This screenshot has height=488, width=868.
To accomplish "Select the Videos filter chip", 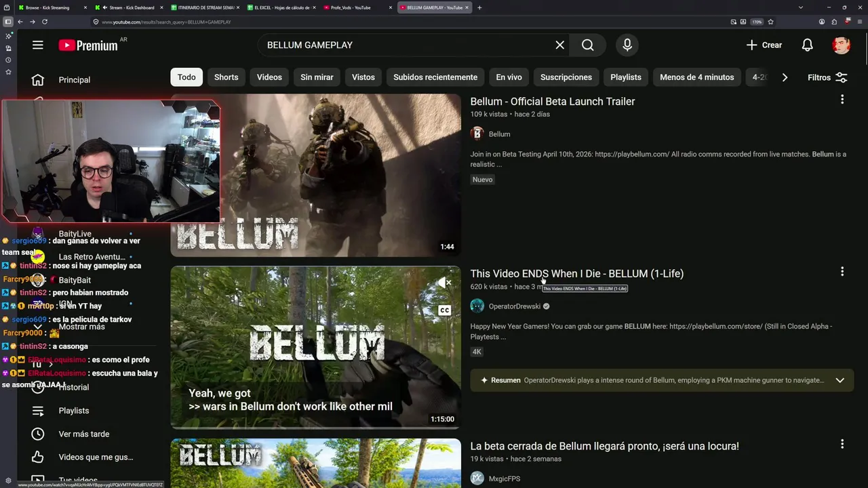I will point(269,77).
